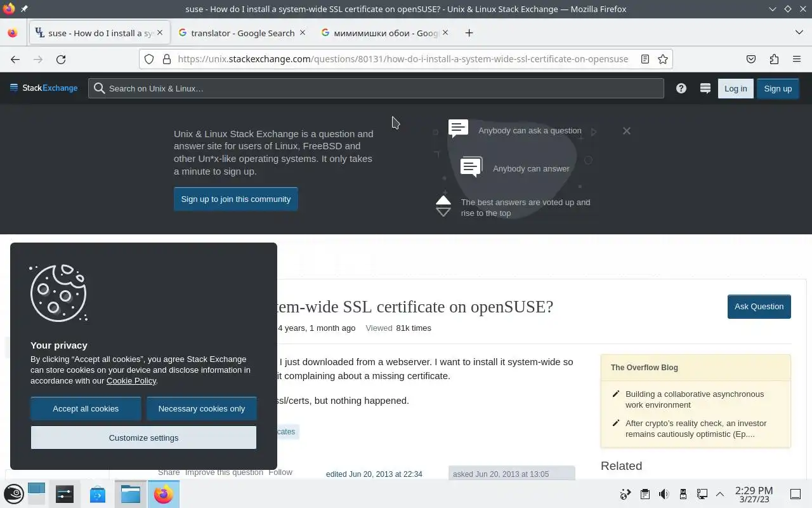Show hidden system tray icons arrow

coord(720,494)
